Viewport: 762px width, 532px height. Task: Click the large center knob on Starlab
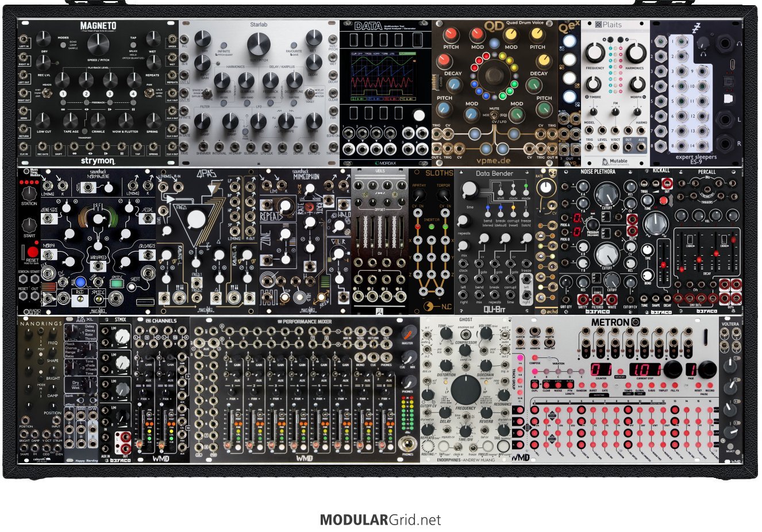259,44
